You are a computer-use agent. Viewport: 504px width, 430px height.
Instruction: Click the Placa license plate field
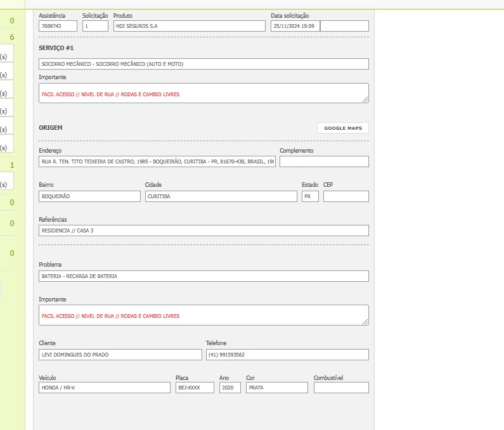coord(195,388)
